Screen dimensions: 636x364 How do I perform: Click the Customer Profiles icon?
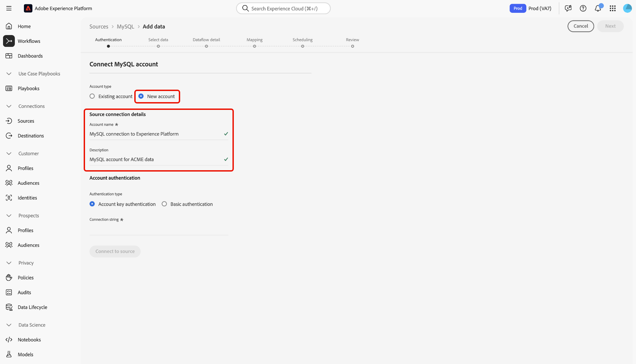(x=9, y=168)
